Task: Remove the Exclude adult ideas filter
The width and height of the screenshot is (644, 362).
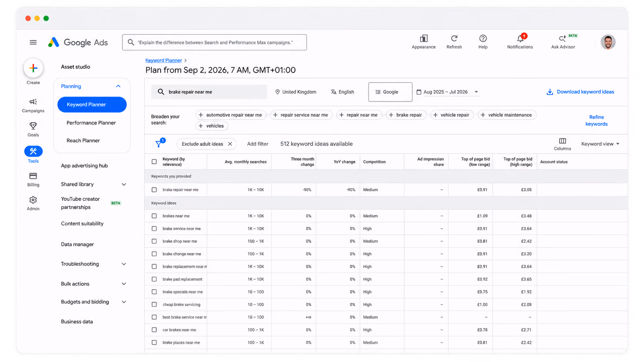Action: coord(230,144)
